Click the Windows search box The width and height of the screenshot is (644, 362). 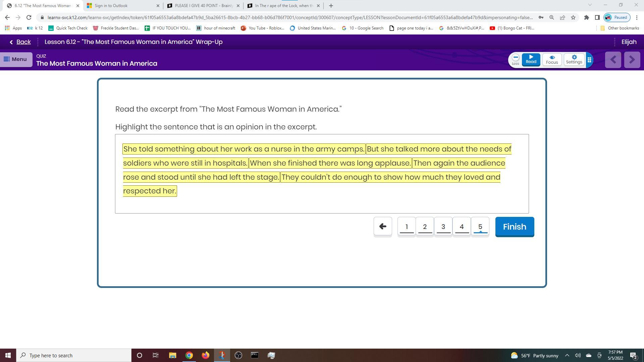point(74,355)
